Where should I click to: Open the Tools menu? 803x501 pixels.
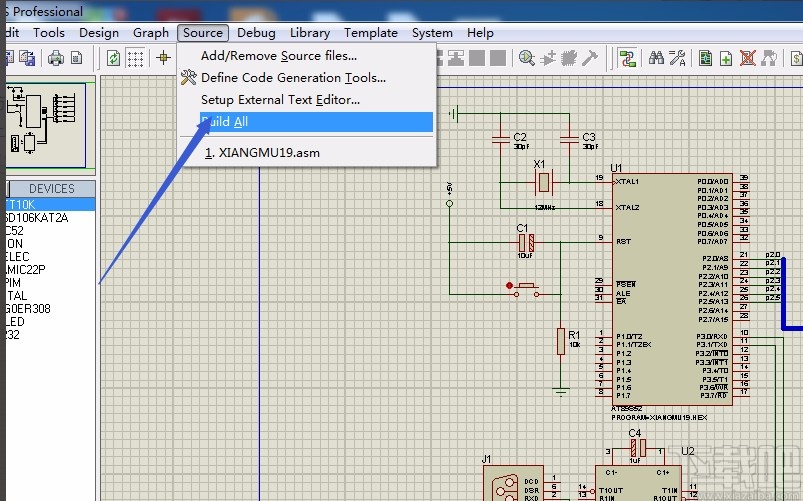click(49, 33)
